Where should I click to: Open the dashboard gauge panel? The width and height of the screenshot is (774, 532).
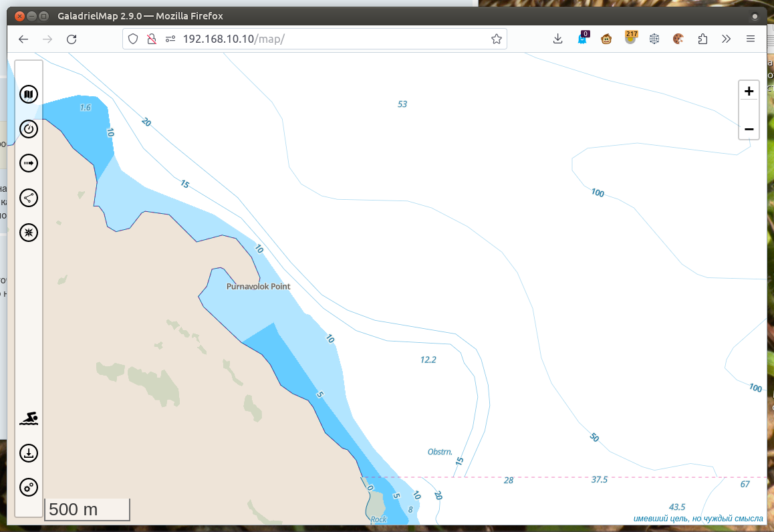[29, 129]
